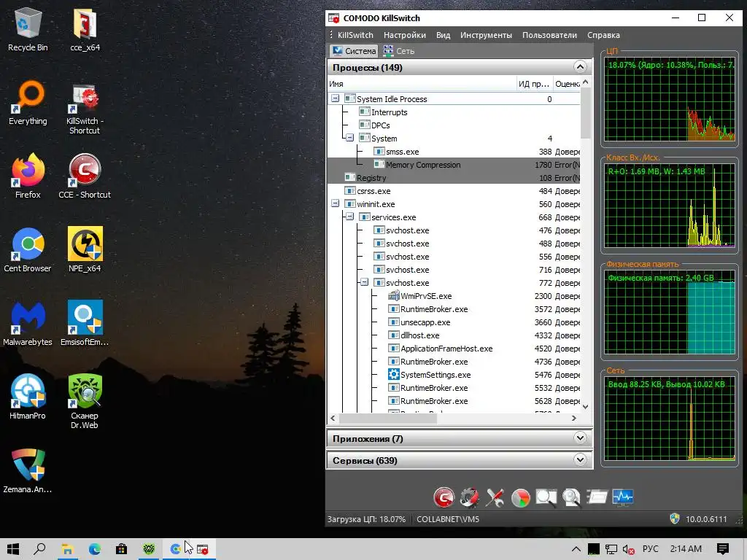Select the Firefox desktop icon
Screen dimensions: 747x560
pos(28,176)
